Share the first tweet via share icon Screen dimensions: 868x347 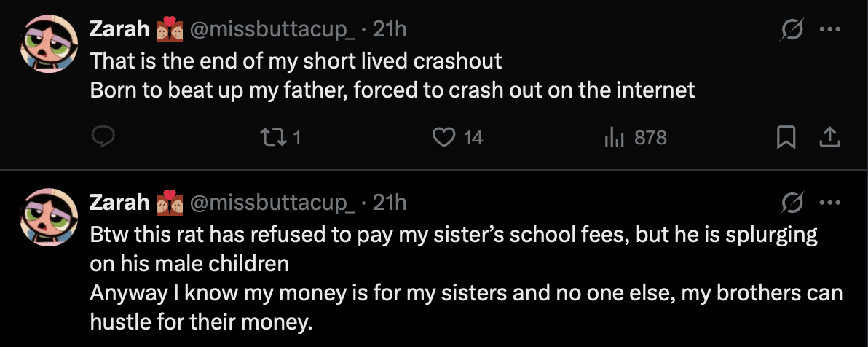(830, 137)
